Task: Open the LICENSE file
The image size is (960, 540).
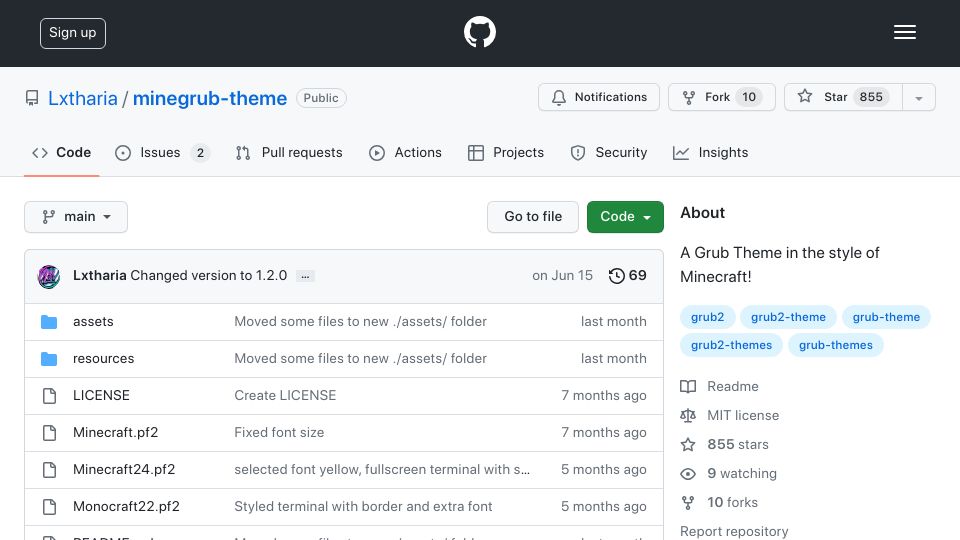Action: tap(101, 396)
